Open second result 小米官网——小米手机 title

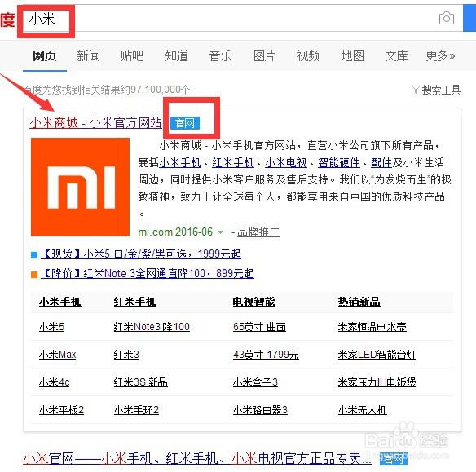(x=197, y=458)
